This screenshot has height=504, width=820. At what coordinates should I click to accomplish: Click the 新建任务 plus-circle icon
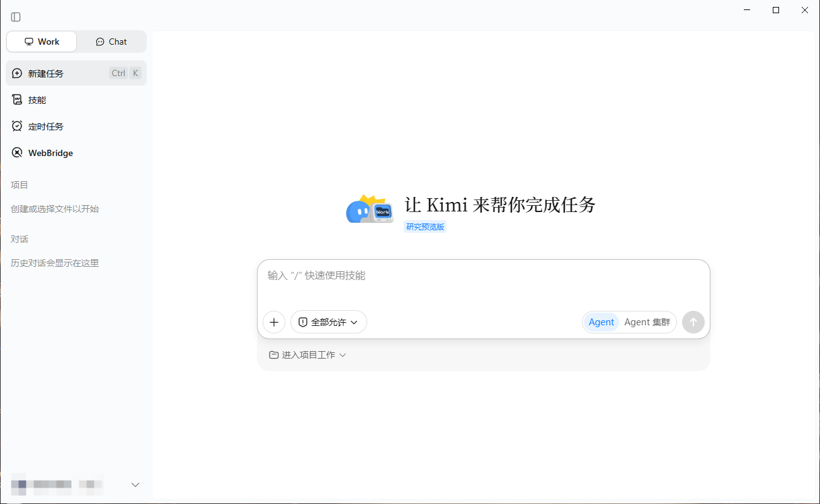[17, 73]
